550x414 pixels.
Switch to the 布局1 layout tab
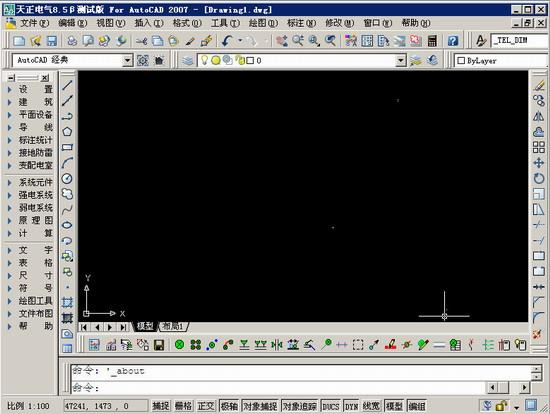[174, 327]
